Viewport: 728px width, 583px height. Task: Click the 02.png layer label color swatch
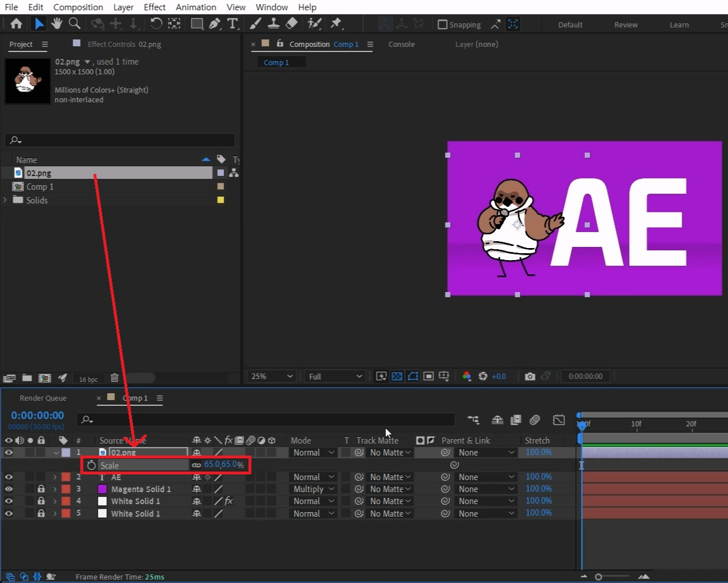point(66,452)
